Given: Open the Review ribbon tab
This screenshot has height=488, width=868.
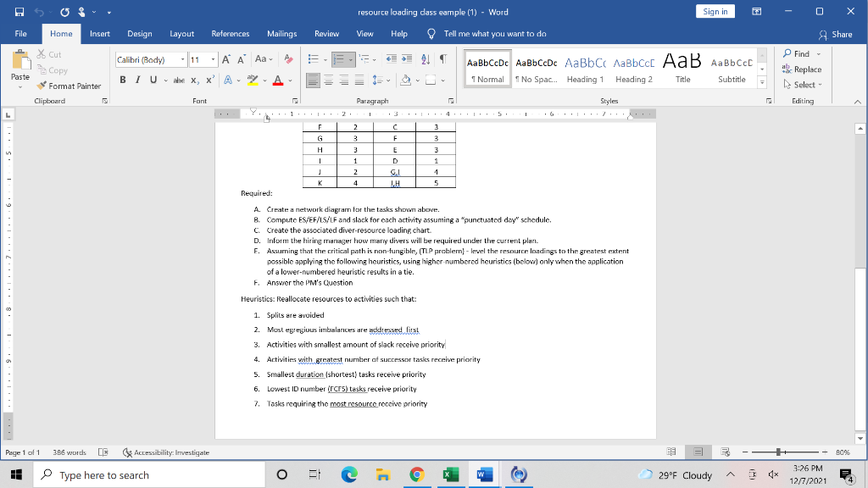Looking at the screenshot, I should point(326,34).
